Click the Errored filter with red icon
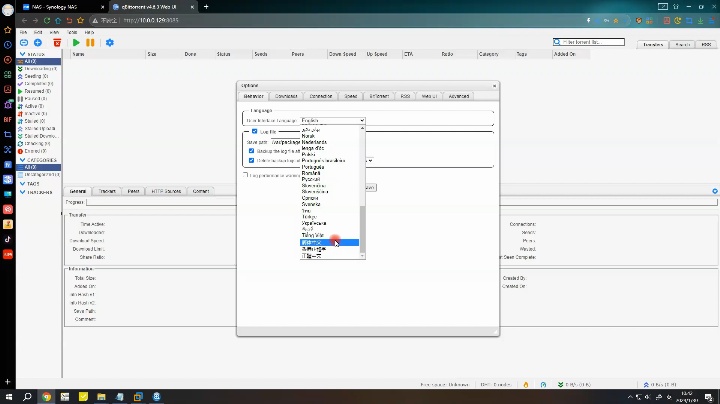Screen dimensions: 720x404 click(x=35, y=151)
